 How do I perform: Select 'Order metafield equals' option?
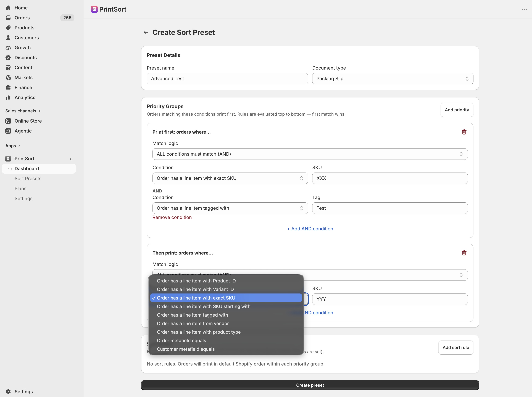click(x=226, y=340)
